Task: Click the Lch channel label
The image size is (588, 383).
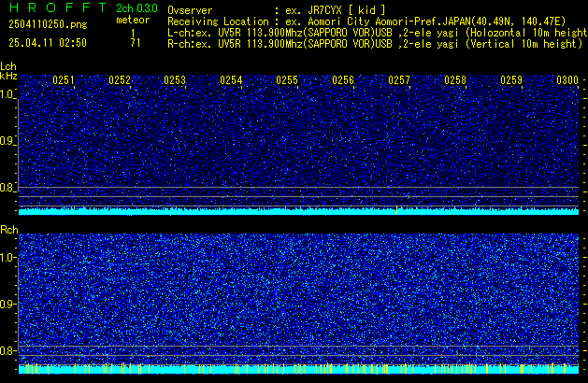Action: (x=8, y=66)
